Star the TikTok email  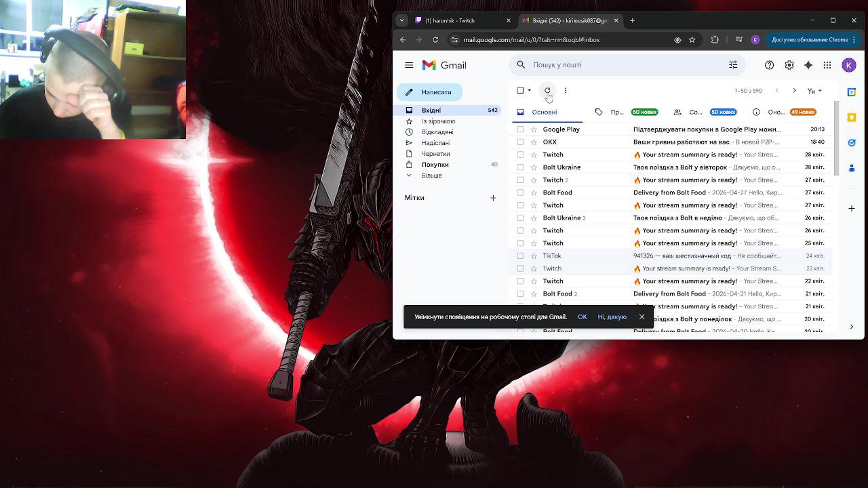click(x=534, y=256)
